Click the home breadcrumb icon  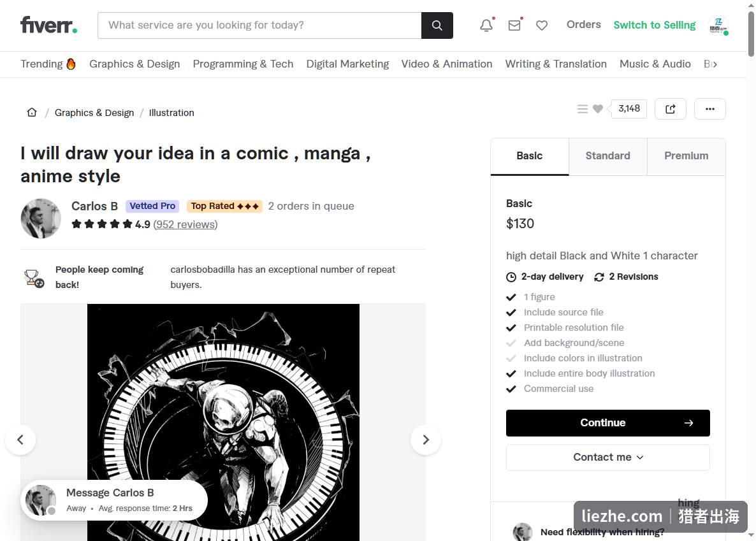[32, 112]
